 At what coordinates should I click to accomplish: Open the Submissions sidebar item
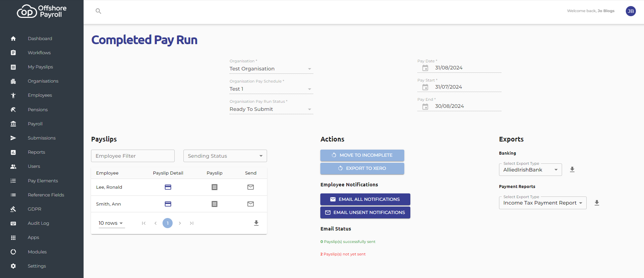click(x=41, y=138)
